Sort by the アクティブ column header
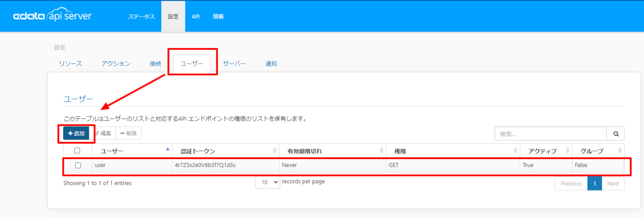This screenshot has height=219, width=644. coord(545,151)
